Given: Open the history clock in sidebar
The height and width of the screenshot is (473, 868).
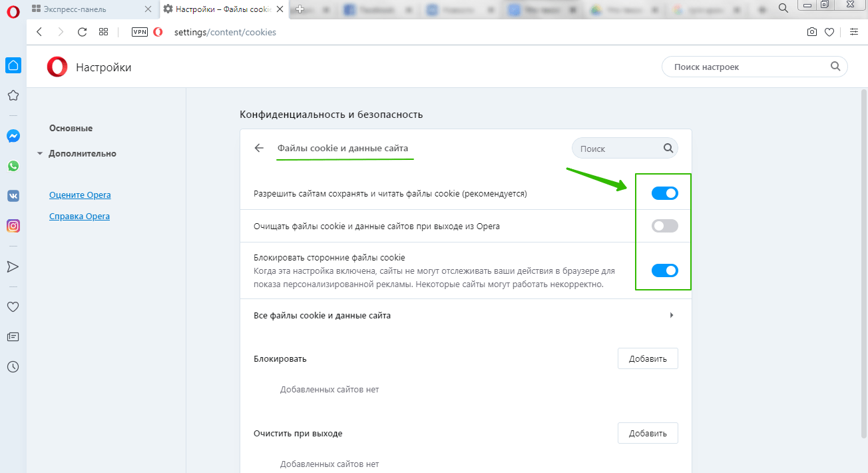Looking at the screenshot, I should 13,367.
